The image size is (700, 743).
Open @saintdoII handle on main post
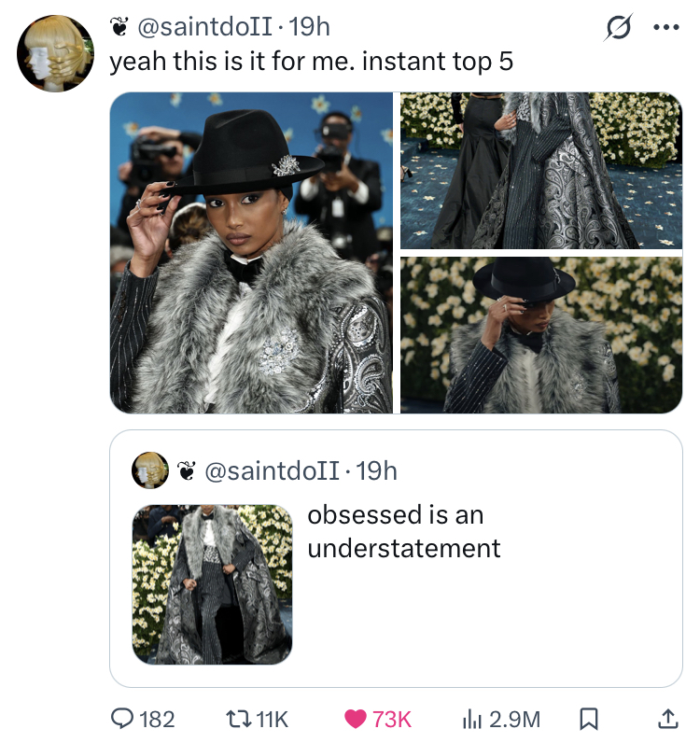tap(205, 28)
